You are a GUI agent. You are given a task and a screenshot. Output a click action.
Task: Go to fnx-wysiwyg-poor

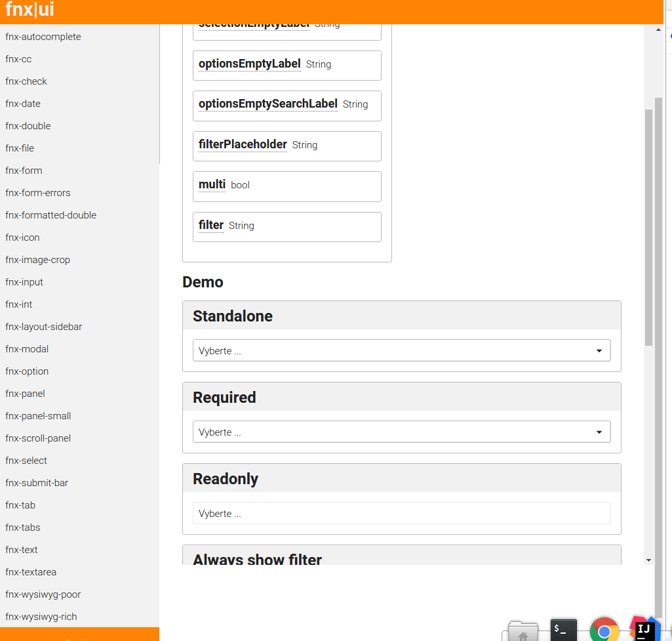point(43,594)
